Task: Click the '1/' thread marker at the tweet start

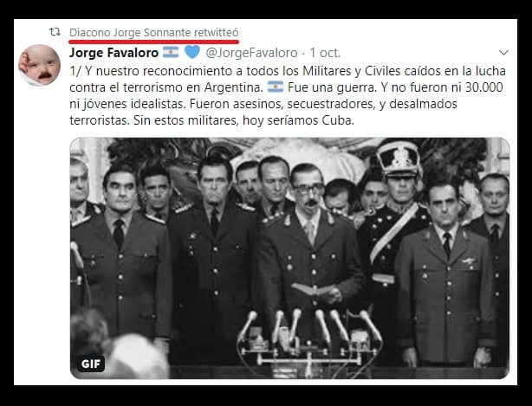Action: [75, 71]
